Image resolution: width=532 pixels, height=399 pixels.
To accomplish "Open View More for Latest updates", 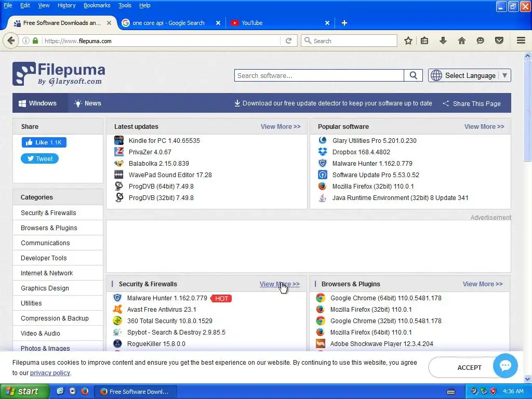I will tap(281, 127).
